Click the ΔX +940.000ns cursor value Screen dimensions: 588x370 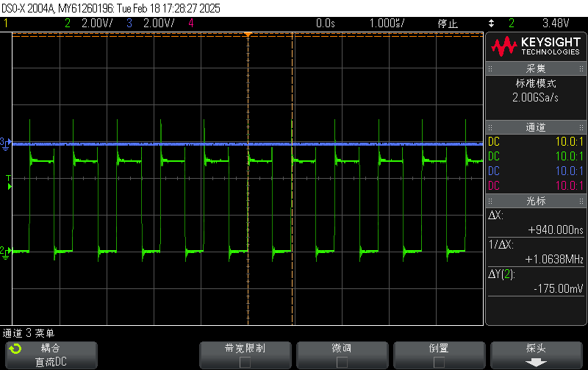point(556,230)
